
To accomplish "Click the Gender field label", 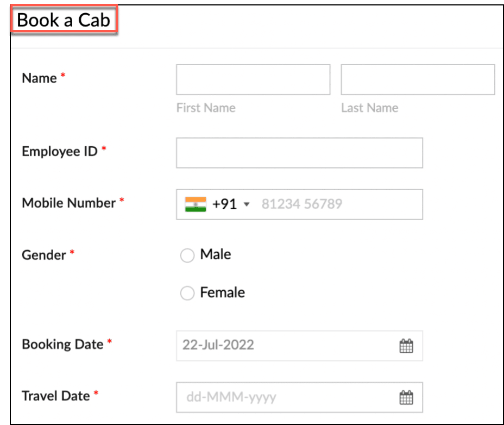I will (44, 255).
